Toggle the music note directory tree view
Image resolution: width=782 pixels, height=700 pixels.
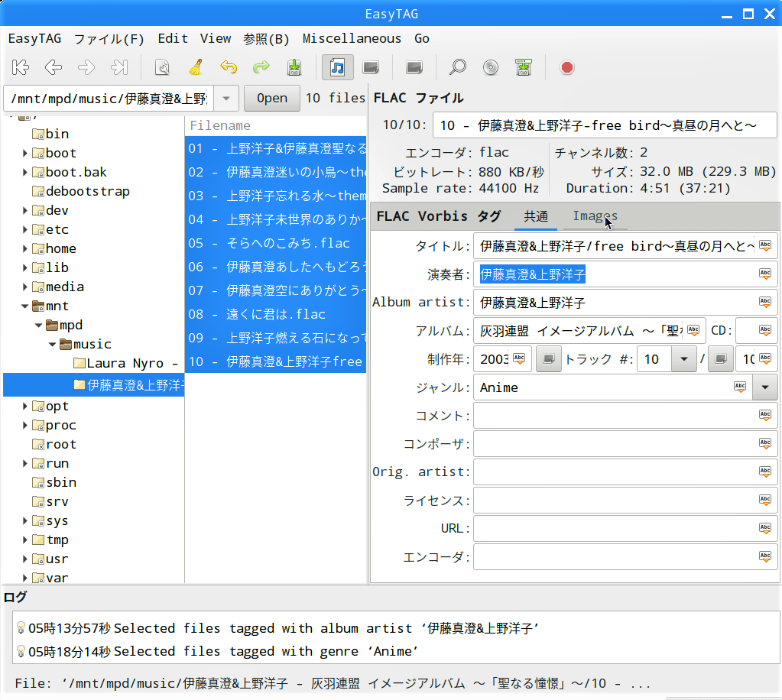coord(338,67)
